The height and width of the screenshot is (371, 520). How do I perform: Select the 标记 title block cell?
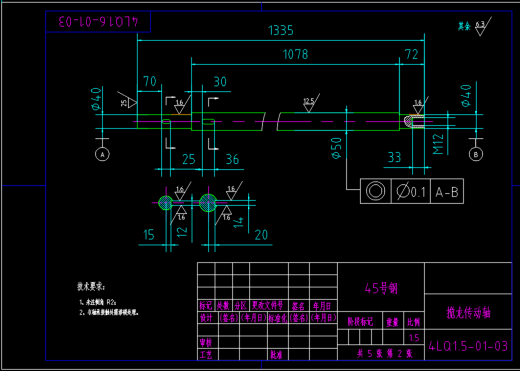click(x=206, y=306)
